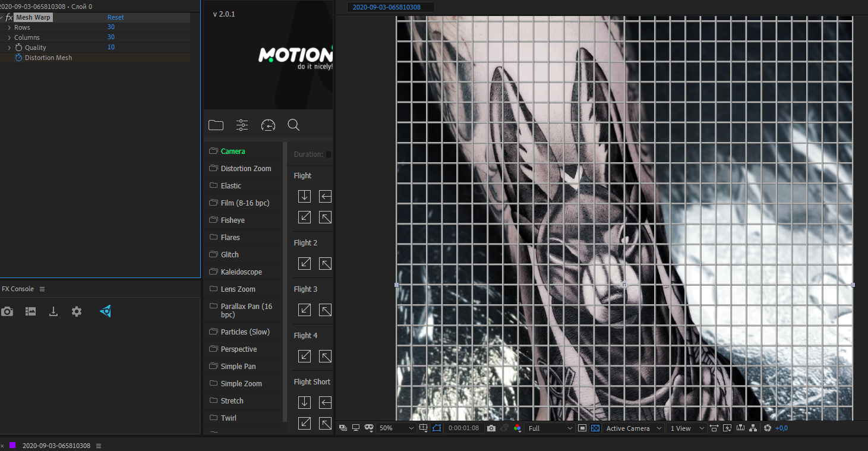Reset the Mesh Warp effect
The height and width of the screenshot is (451, 868).
click(116, 17)
